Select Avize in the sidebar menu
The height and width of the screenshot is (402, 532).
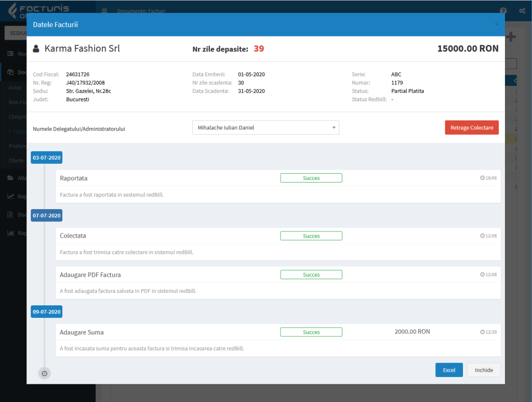[15, 88]
